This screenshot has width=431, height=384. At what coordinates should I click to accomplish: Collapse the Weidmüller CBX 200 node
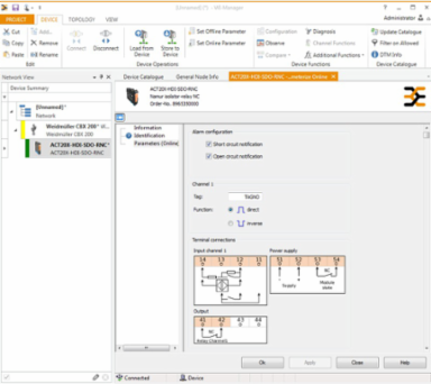16,130
